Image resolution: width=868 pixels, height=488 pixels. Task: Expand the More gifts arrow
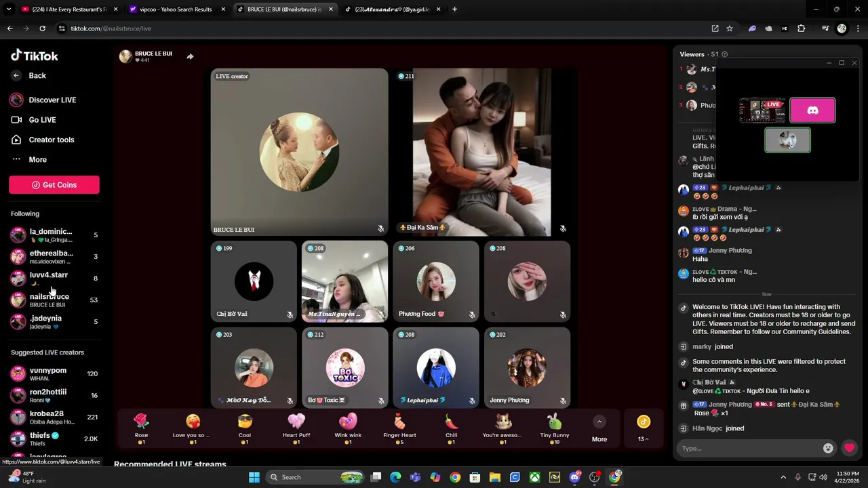click(x=599, y=422)
